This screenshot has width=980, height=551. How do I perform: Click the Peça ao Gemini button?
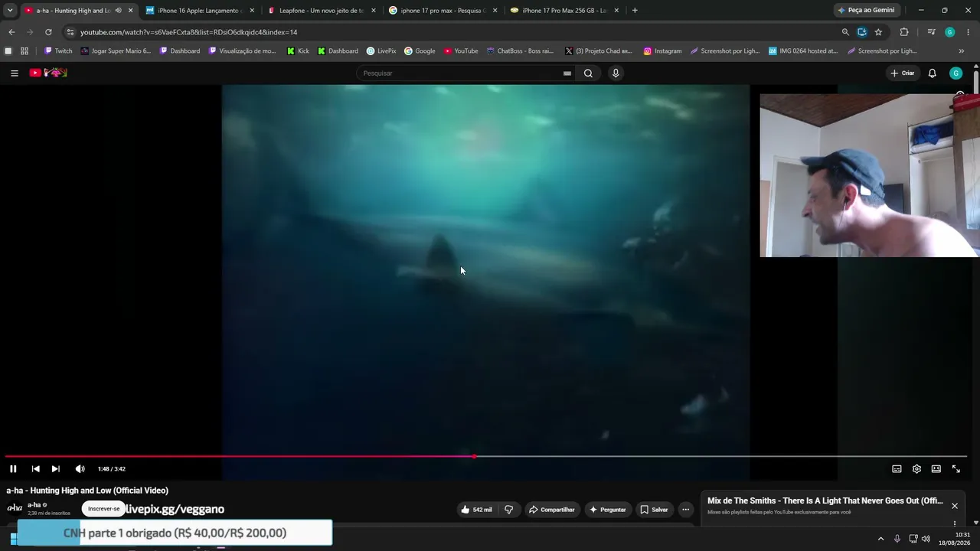(x=866, y=11)
